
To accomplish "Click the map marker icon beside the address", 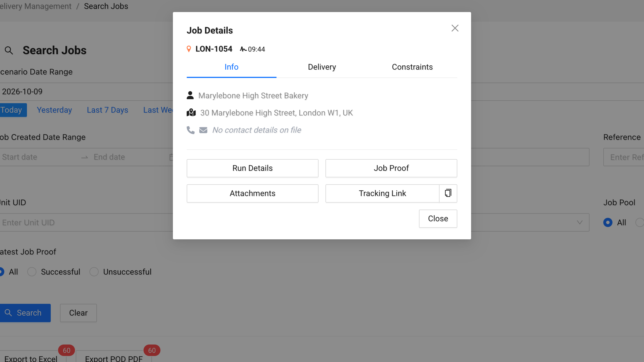I will (x=191, y=113).
